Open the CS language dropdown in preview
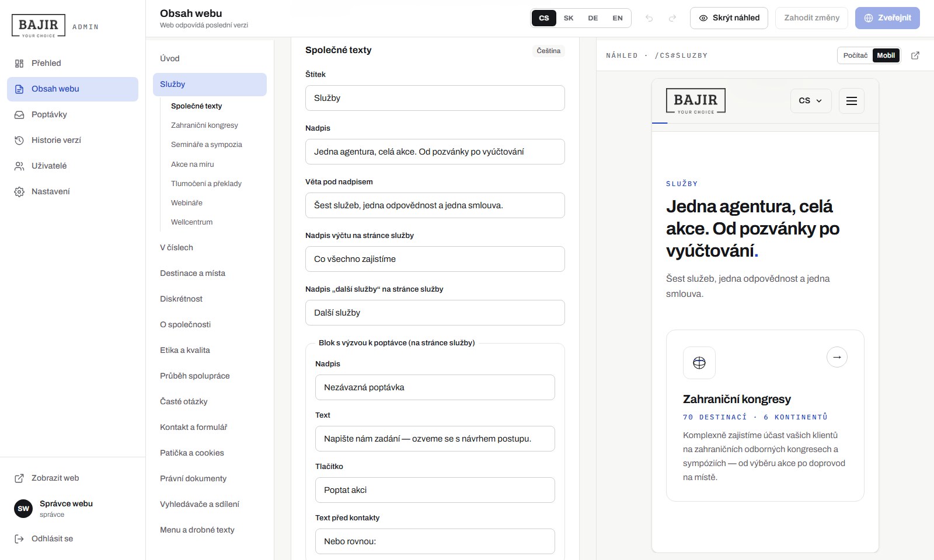The height and width of the screenshot is (560, 934). coord(811,101)
